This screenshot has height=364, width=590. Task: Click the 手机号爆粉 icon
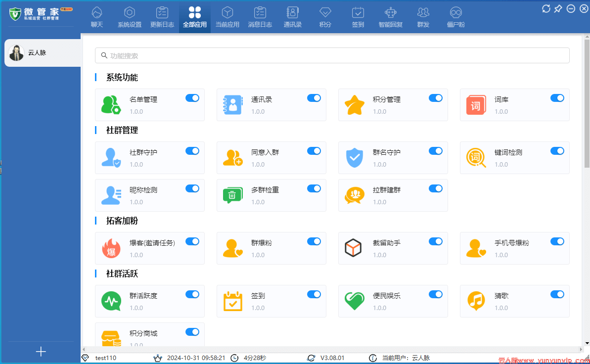[x=476, y=248]
